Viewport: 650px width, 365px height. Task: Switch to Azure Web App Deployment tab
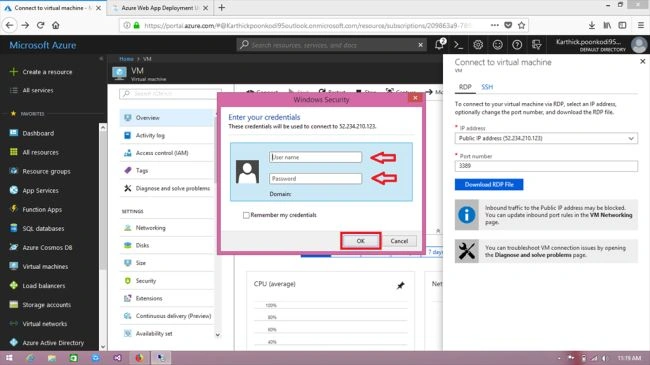pyautogui.click(x=160, y=8)
